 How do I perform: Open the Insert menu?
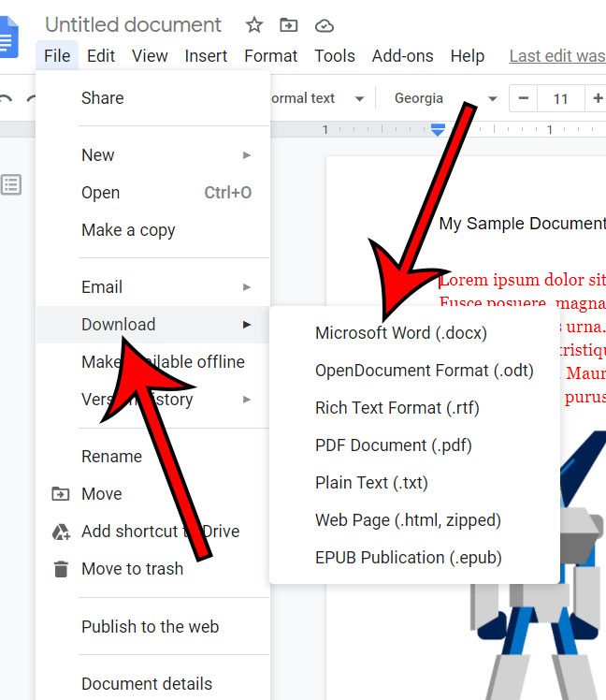pos(206,56)
